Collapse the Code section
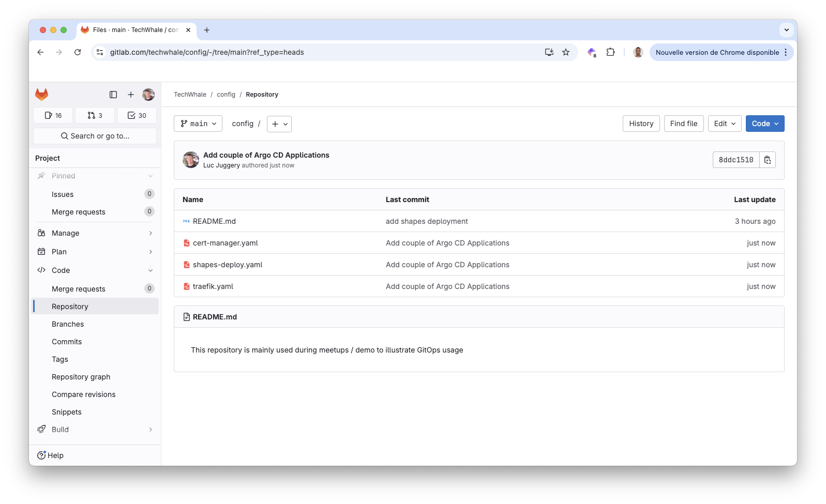826x504 pixels. (95, 270)
